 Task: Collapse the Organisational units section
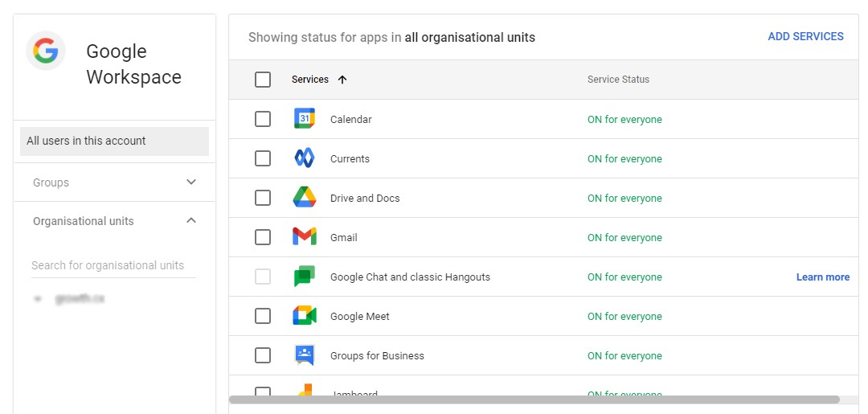pos(191,221)
